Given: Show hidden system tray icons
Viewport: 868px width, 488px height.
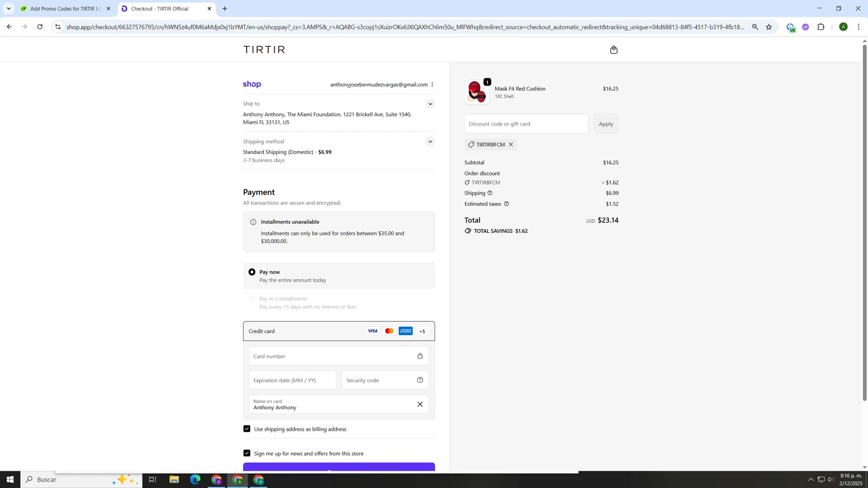Looking at the screenshot, I should coord(811,479).
